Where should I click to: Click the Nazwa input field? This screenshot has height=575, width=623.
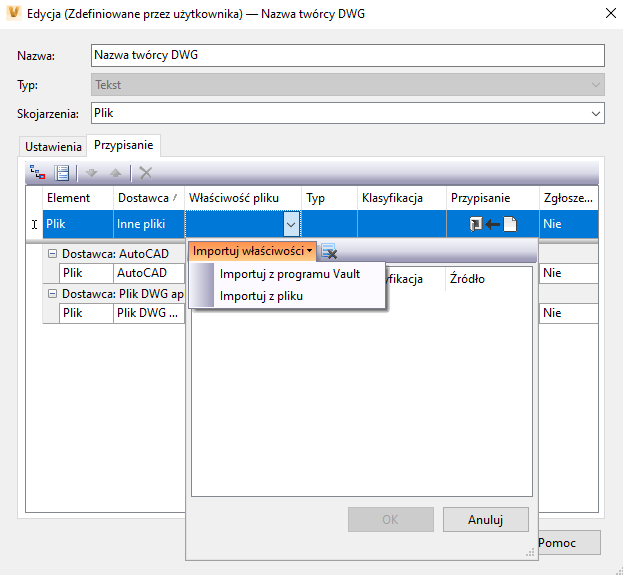(x=348, y=55)
